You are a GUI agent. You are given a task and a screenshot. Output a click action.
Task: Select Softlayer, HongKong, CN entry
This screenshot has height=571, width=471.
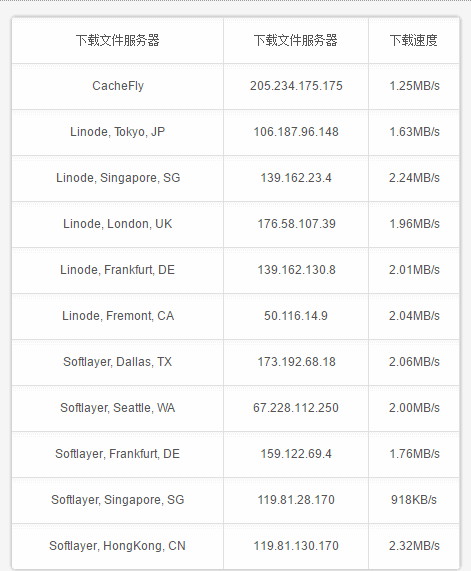click(118, 546)
